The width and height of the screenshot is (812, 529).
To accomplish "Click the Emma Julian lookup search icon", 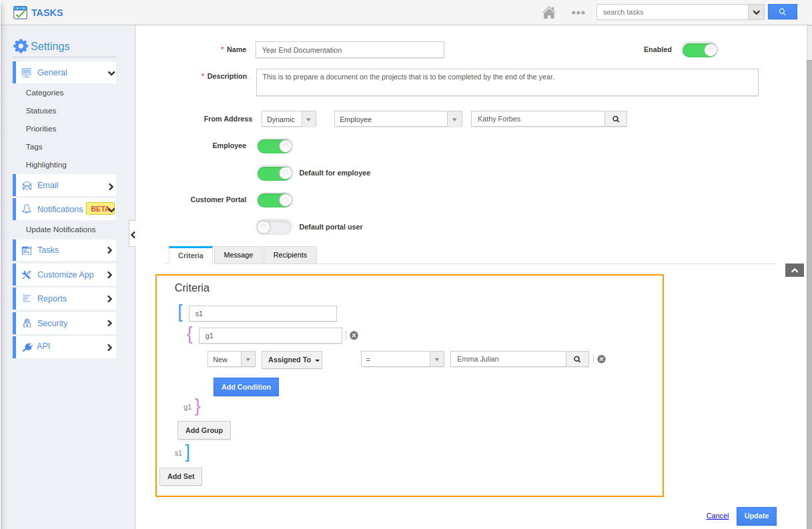I will tap(577, 359).
